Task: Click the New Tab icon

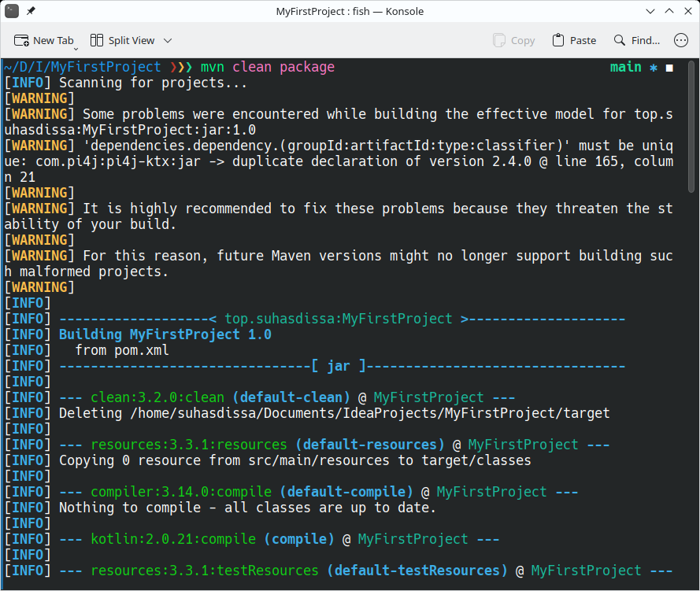Action: coord(21,41)
